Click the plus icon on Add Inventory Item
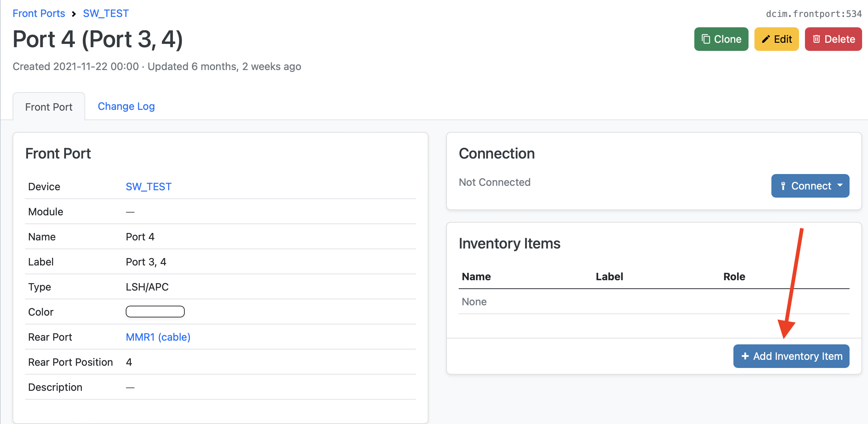Screen dimensions: 868x424 (745, 356)
